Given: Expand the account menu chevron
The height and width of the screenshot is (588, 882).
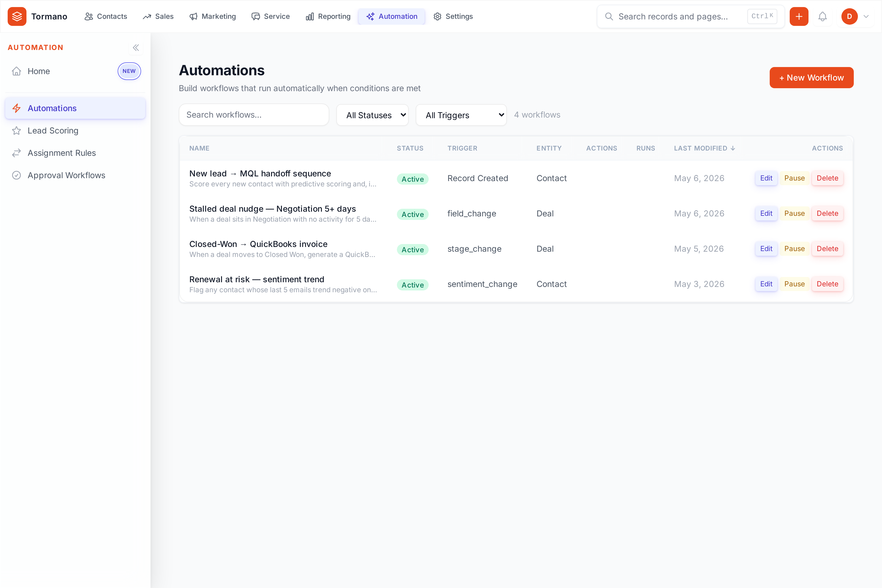Looking at the screenshot, I should (866, 16).
